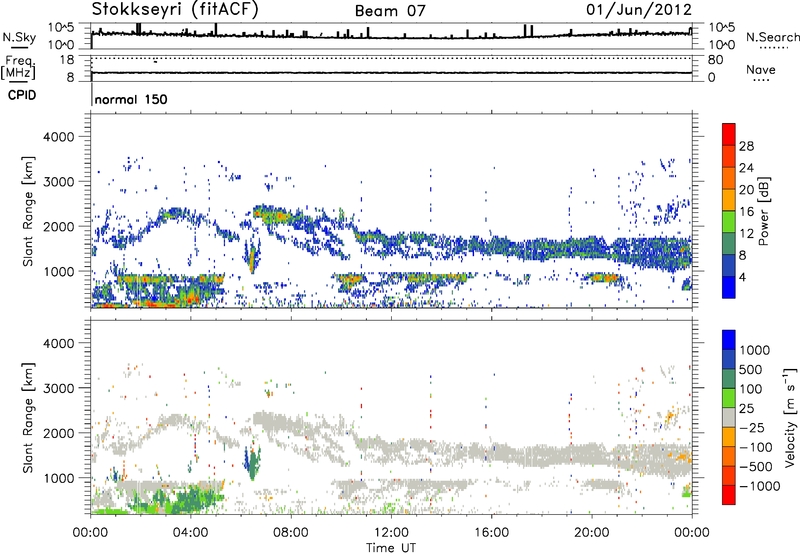Click the Nave legend label

[x=761, y=69]
